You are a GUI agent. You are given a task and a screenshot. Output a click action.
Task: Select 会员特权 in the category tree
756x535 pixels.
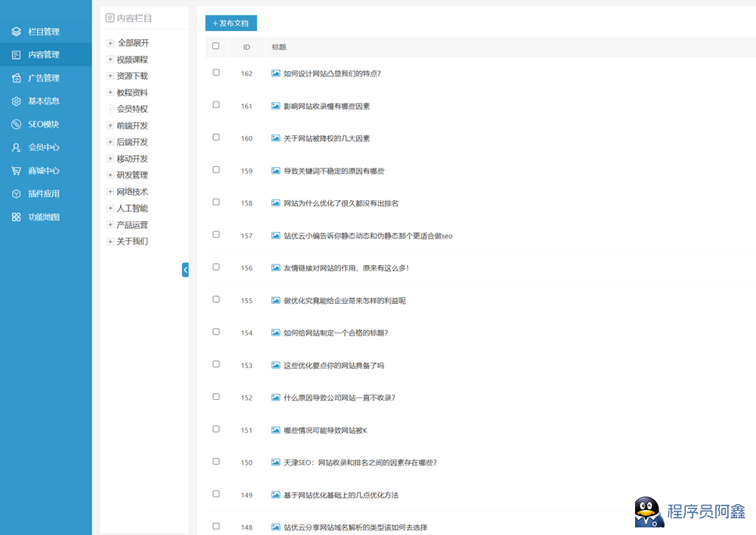[x=132, y=109]
